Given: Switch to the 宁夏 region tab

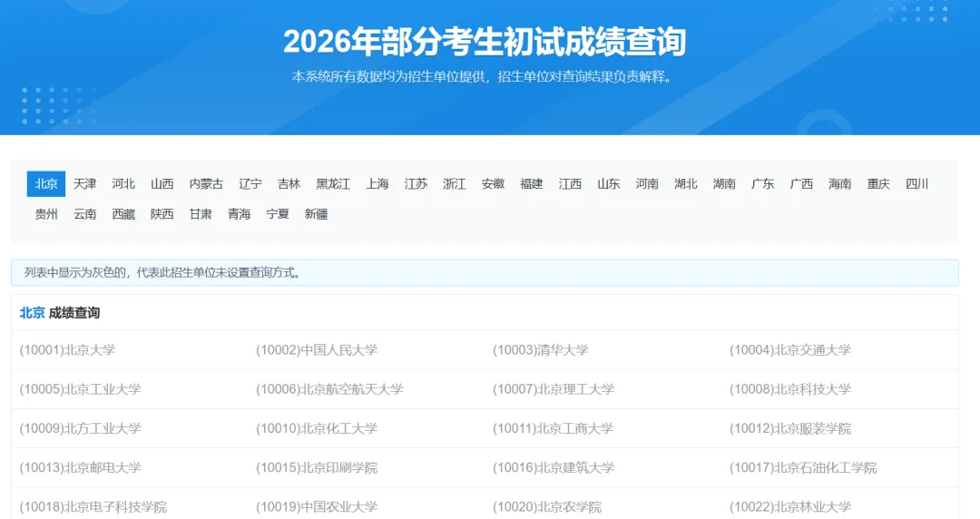Looking at the screenshot, I should pyautogui.click(x=278, y=214).
